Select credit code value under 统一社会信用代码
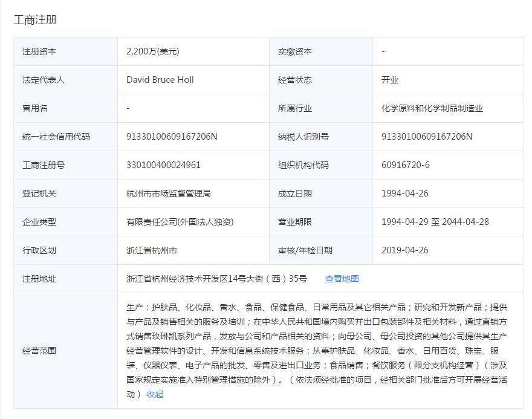The height and width of the screenshot is (419, 532). click(172, 137)
